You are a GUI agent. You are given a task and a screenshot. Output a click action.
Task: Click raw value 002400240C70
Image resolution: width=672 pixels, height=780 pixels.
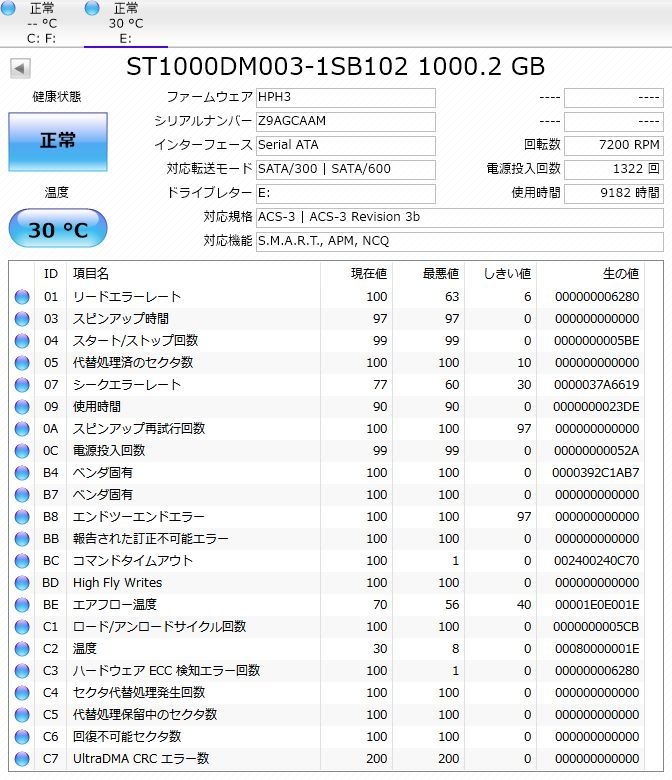pyautogui.click(x=596, y=561)
